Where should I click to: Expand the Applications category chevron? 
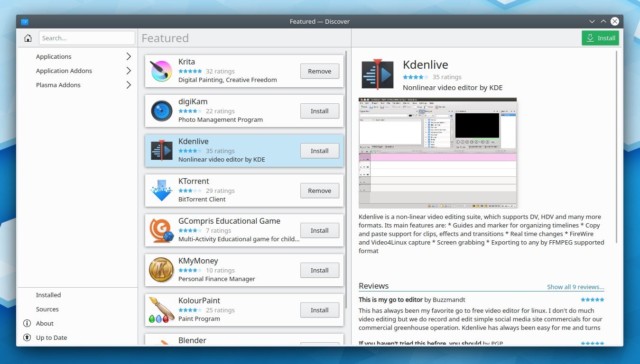pyautogui.click(x=129, y=56)
